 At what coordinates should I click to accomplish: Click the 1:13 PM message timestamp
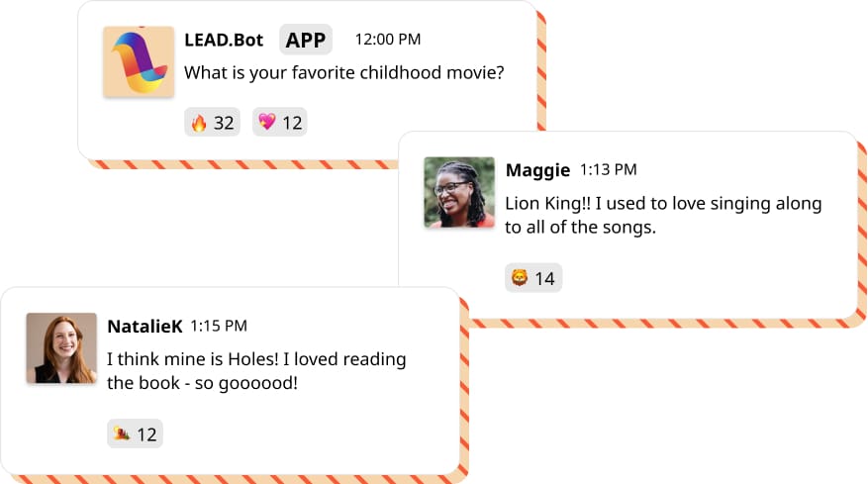(x=609, y=169)
